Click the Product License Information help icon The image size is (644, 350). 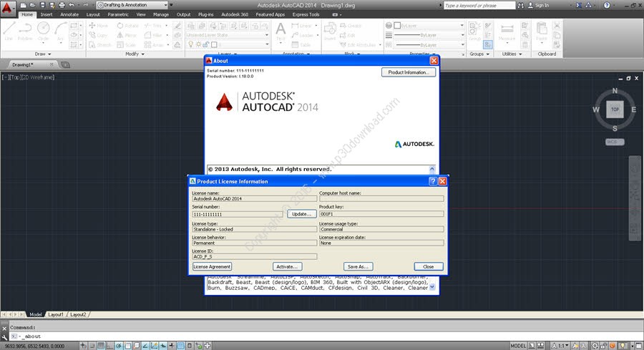click(x=433, y=182)
